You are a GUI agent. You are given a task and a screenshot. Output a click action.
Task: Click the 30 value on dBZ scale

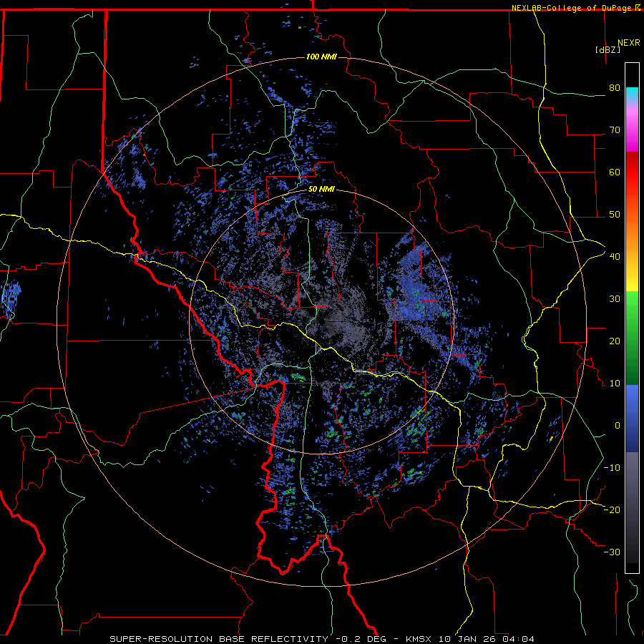615,299
